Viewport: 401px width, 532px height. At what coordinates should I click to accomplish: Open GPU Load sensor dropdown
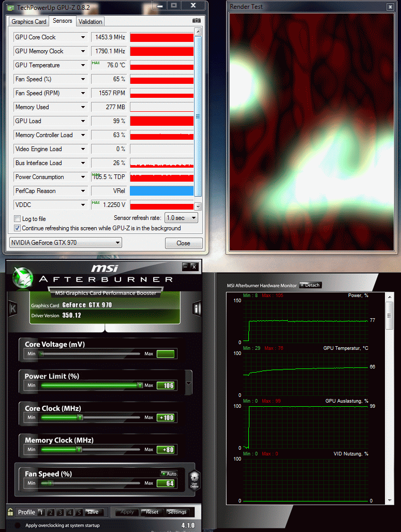coord(83,121)
